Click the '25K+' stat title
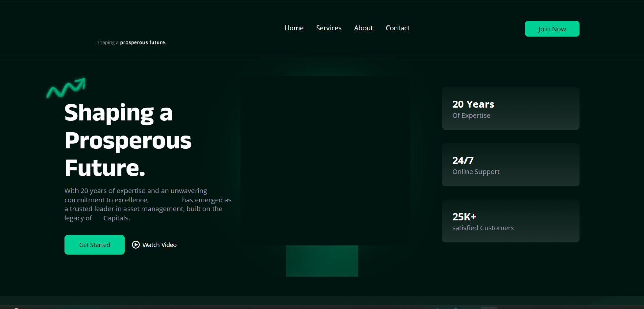Screen dimensions: 644x309 464,217
